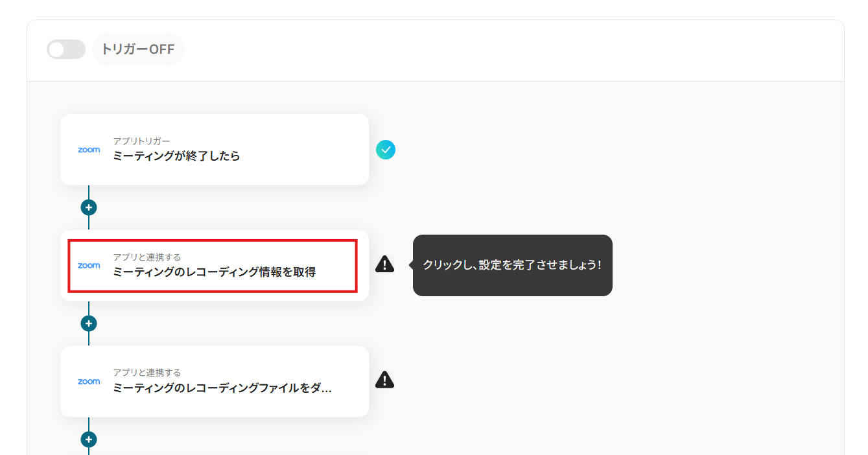Click the トリガーOFF label pill
The height and width of the screenshot is (455, 868).
138,49
